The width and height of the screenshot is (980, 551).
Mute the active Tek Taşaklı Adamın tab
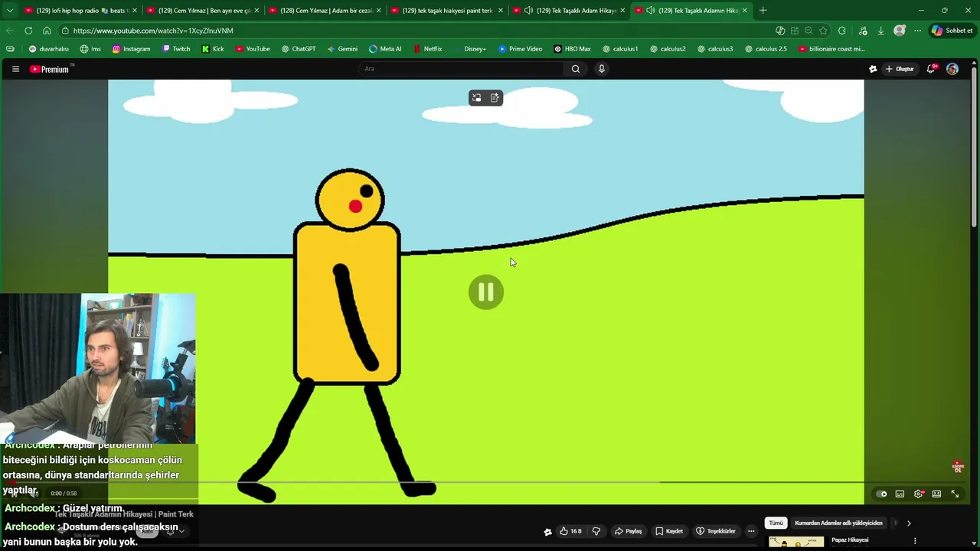(x=650, y=11)
